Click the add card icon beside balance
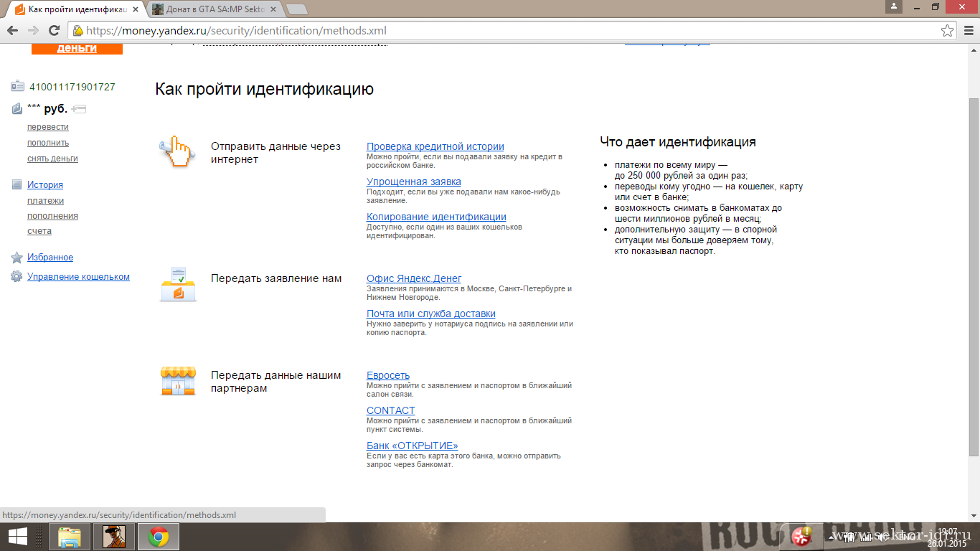This screenshot has height=551, width=980. point(78,109)
